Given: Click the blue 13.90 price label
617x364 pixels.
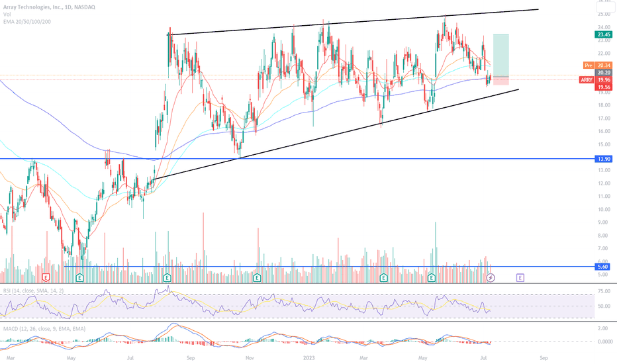Looking at the screenshot, I should point(604,159).
